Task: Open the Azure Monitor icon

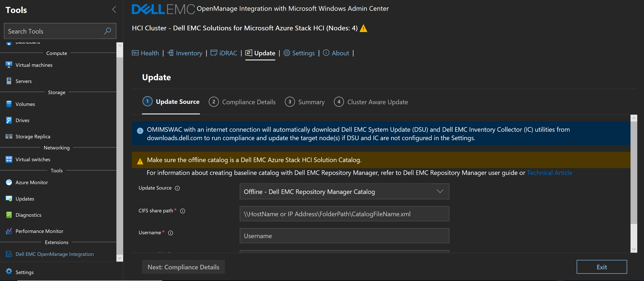Action: [9, 182]
